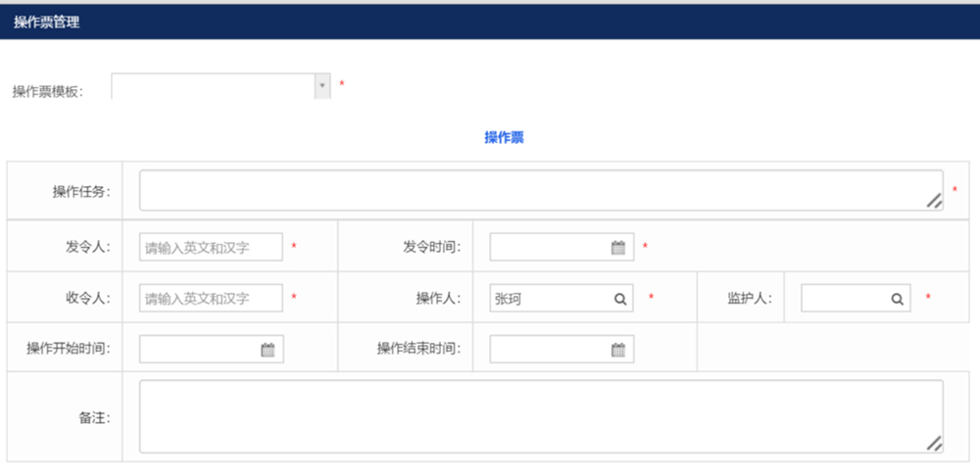Viewport: 980px width, 474px height.
Task: Click the 操作开始时间 date text box
Action: (199, 350)
